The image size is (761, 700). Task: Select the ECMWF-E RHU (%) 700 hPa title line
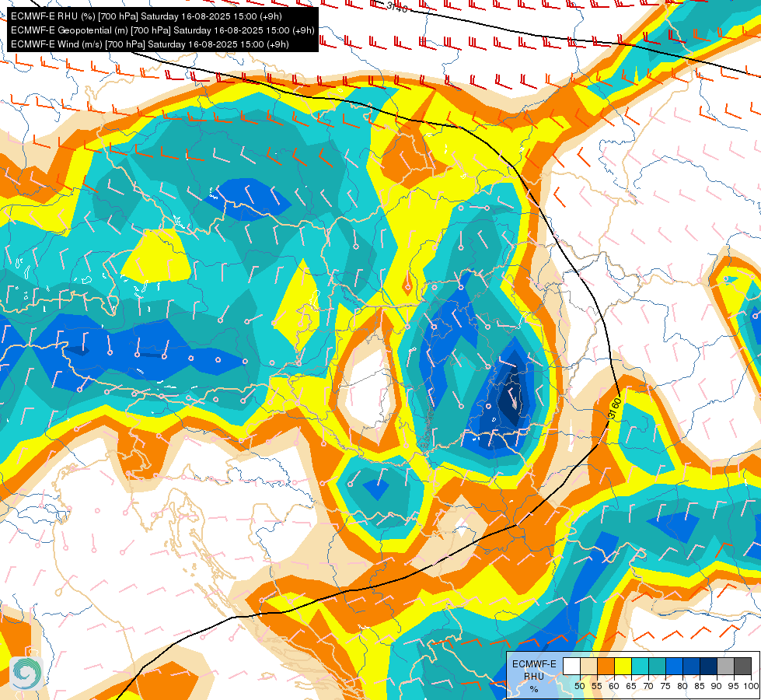pos(146,16)
